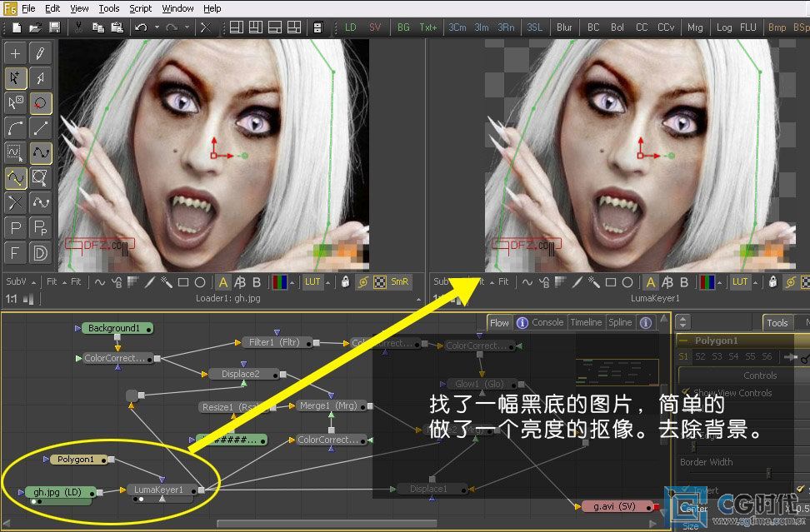810x532 pixels.
Task: Toggle the lock icon in LumaKeyer1 viewer
Action: coord(772,281)
